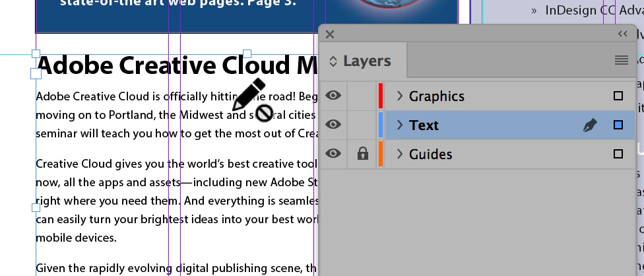Unlock the Guides layer
Screen dimensions: 644x276
(362, 154)
